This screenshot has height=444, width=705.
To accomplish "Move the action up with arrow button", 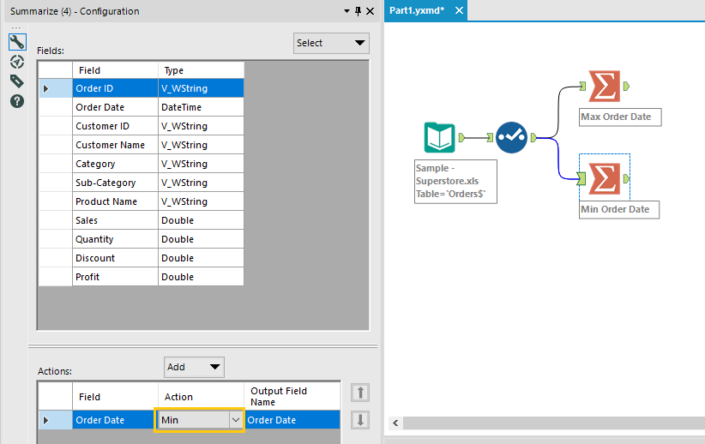I will [360, 393].
